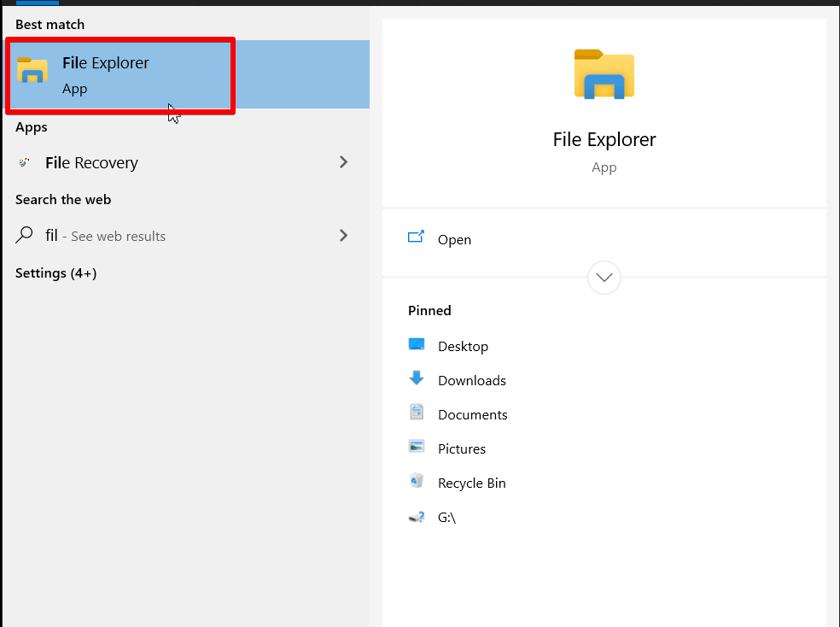Open File Explorer best match result
This screenshot has height=627, width=840.
[x=186, y=74]
